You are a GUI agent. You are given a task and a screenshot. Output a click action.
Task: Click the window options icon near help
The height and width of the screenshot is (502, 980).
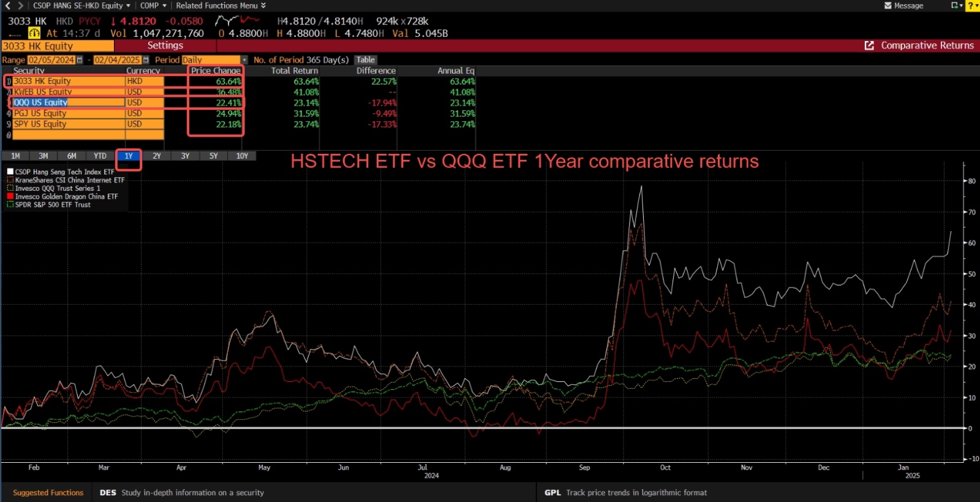pos(956,6)
